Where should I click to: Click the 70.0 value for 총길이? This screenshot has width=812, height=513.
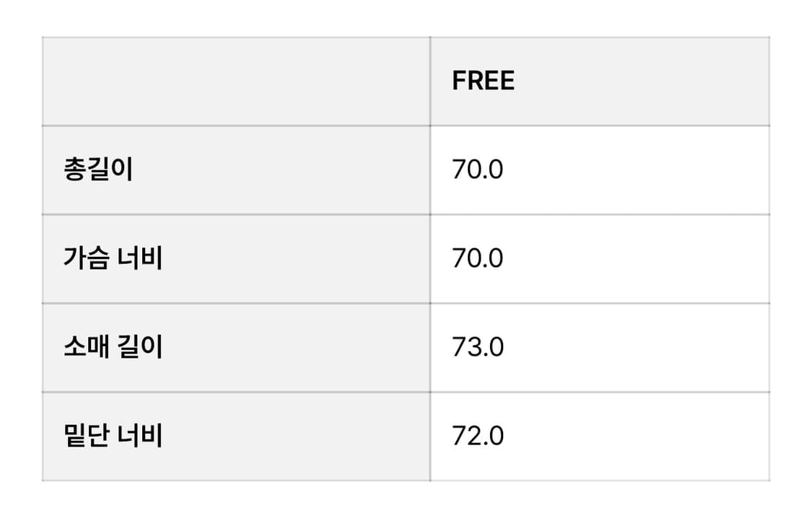pos(477,170)
